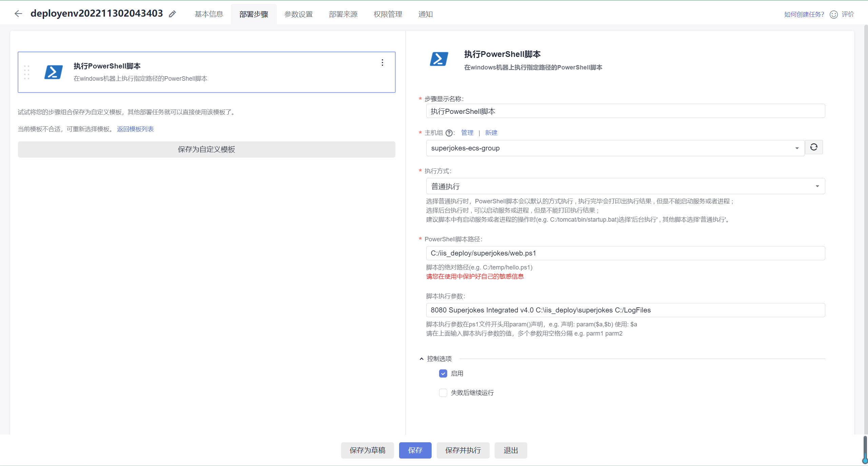Image resolution: width=868 pixels, height=466 pixels.
Task: Click the blue 保存 button
Action: [x=415, y=450]
